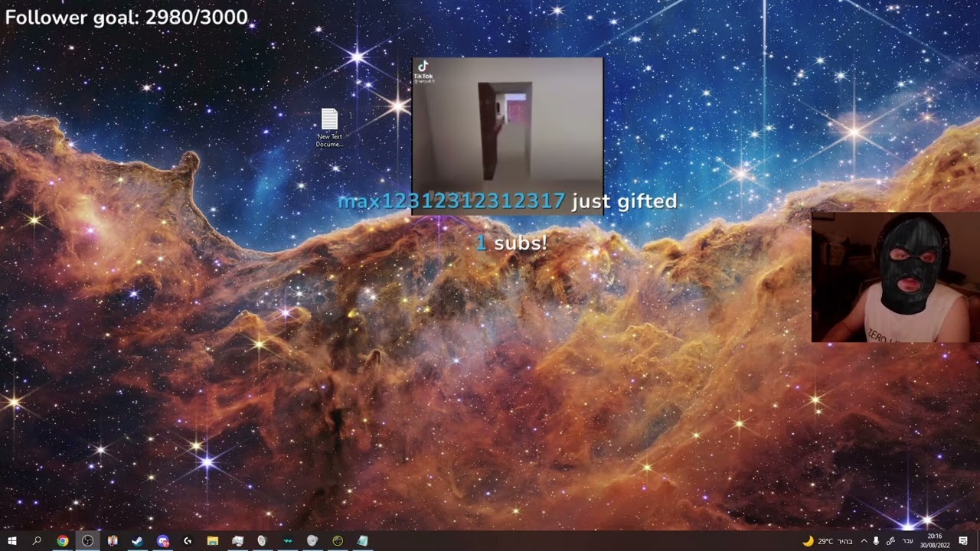Click the gifter name max12312312312317

(452, 201)
